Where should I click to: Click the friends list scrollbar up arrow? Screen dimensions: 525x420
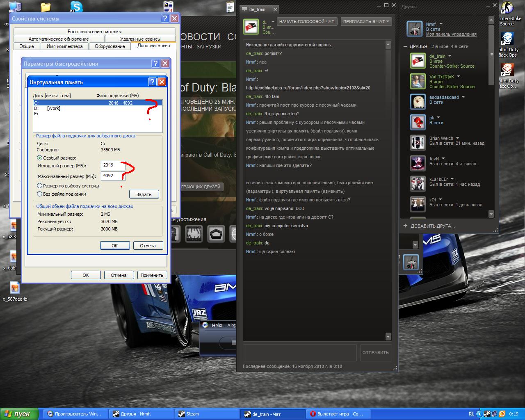pos(491,20)
